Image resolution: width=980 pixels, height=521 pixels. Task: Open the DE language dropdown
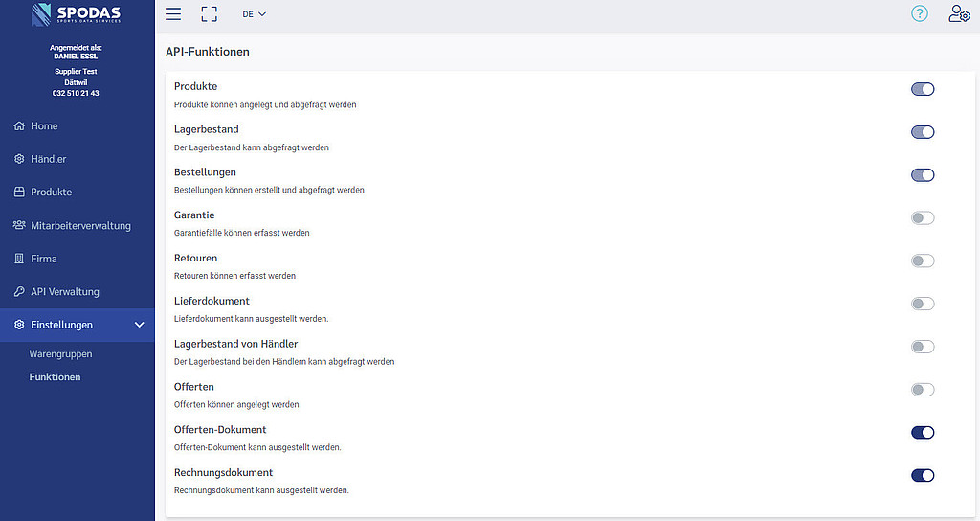(254, 14)
